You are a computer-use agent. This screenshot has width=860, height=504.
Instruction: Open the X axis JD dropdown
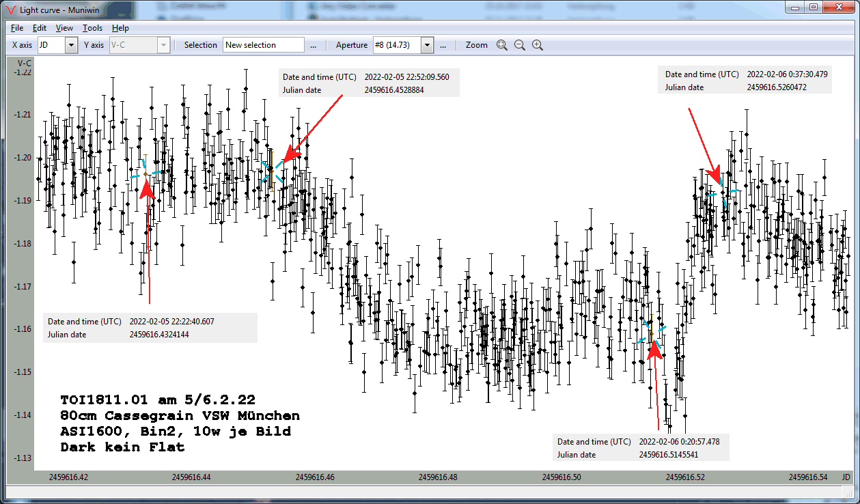point(71,45)
